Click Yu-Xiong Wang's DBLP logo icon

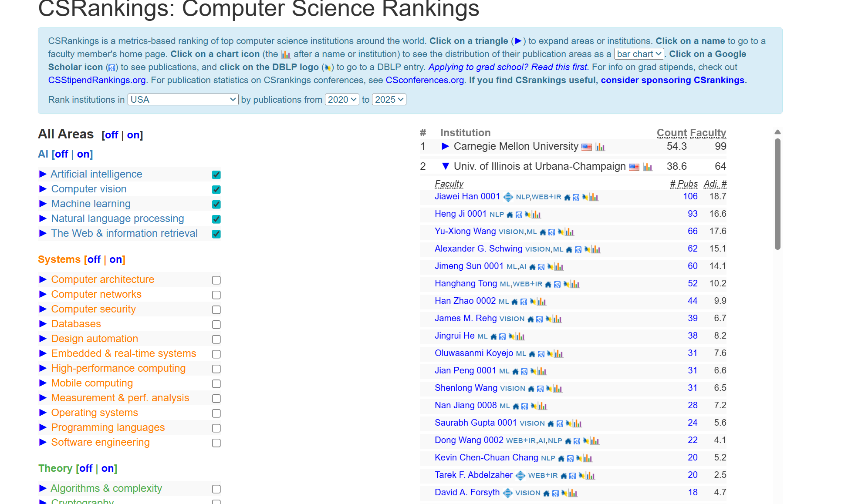[561, 232]
